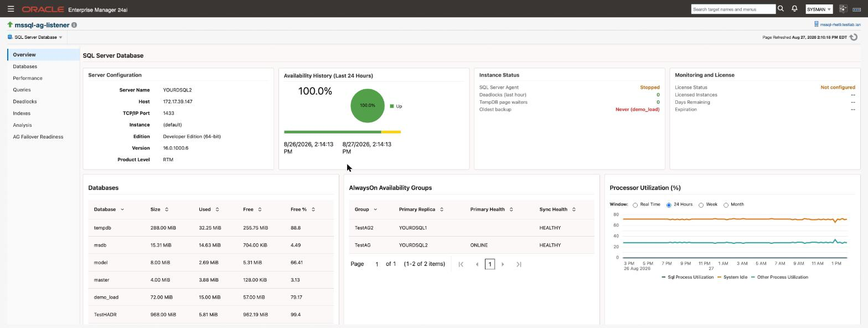This screenshot has width=868, height=328.
Task: Click Never (demo_load) oldest backup value
Action: [x=637, y=110]
